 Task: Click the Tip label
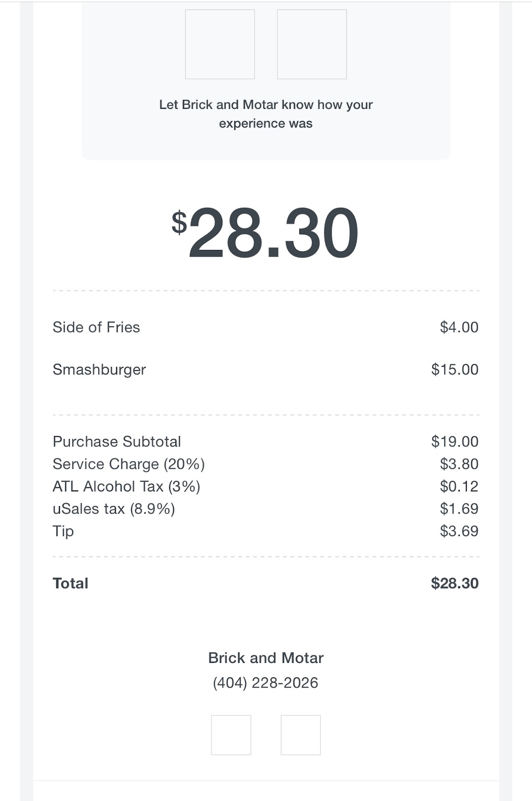point(63,531)
